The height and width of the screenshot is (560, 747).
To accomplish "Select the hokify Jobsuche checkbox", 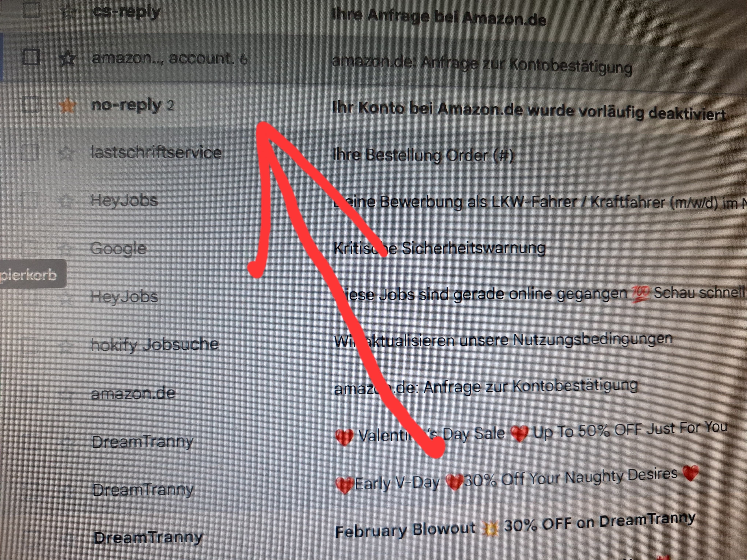I will pyautogui.click(x=30, y=345).
